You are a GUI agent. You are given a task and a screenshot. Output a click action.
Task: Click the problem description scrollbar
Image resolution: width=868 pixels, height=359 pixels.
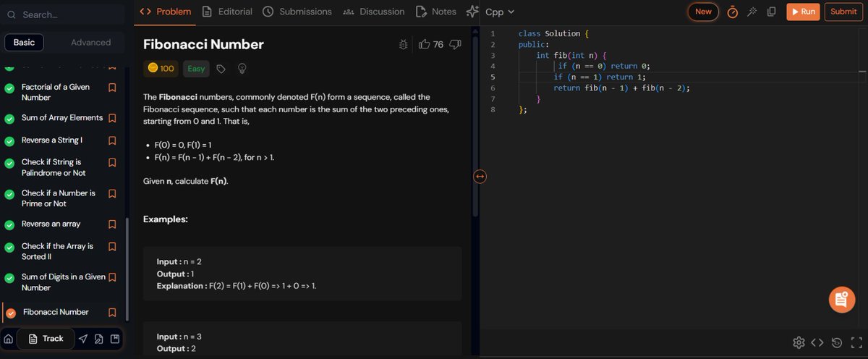coord(475,127)
